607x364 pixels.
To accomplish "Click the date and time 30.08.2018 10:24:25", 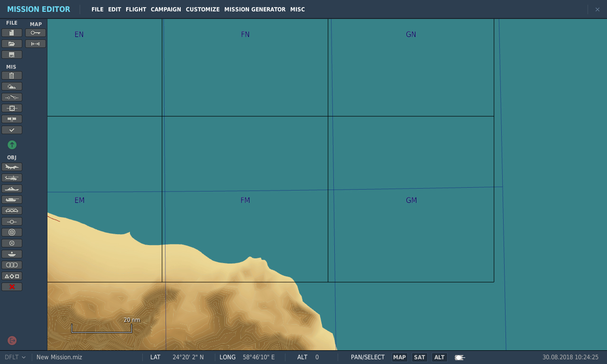I will click(570, 357).
